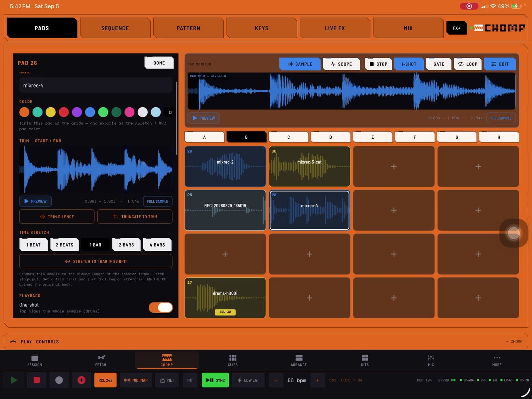
Task: Select pad bank A
Action: [204, 137]
